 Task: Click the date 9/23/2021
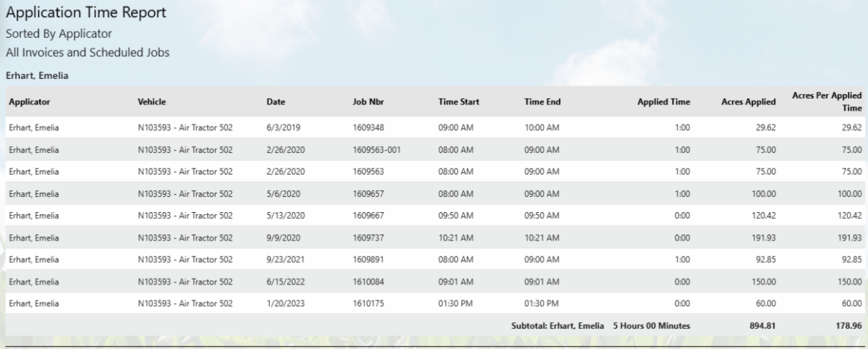(285, 259)
